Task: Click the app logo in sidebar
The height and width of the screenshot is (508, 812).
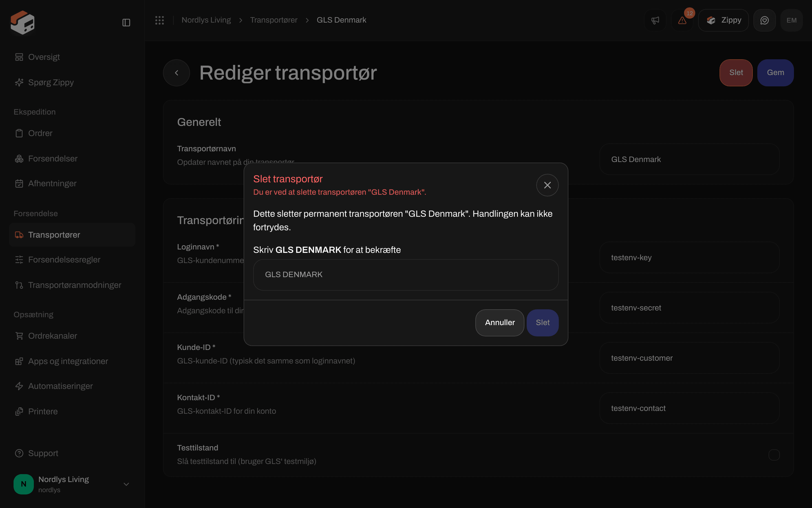Action: (x=23, y=23)
